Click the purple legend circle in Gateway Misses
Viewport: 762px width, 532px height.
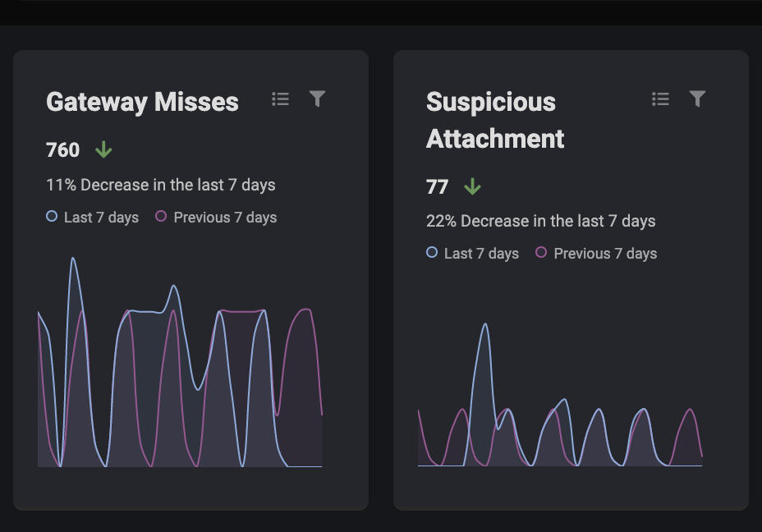click(161, 217)
